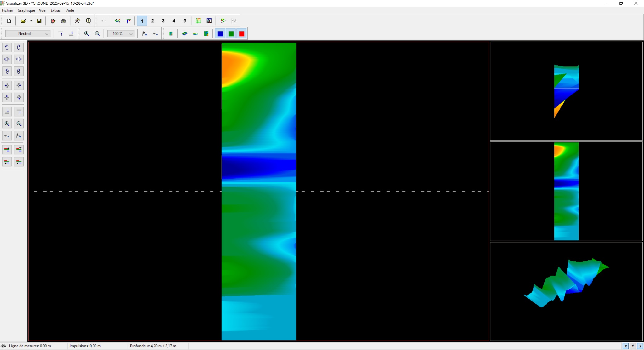Image resolution: width=644 pixels, height=350 pixels.
Task: Click the move-right arrows button in left panel
Action: (19, 85)
